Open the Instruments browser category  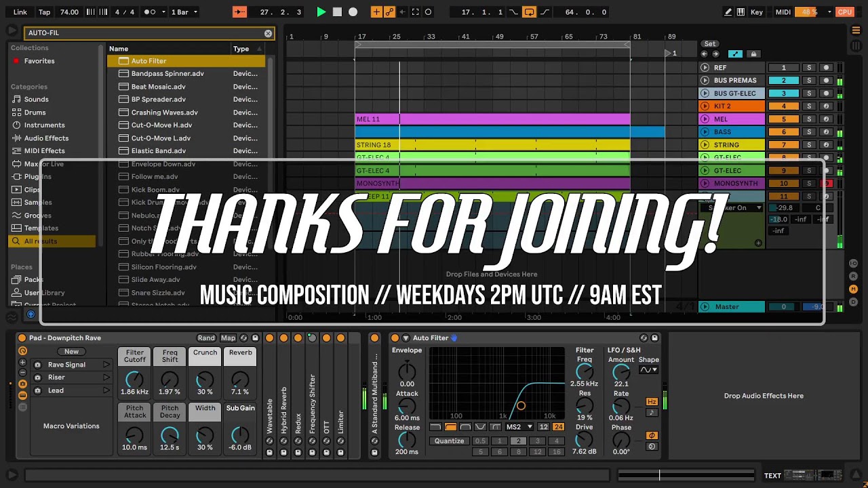click(x=45, y=125)
